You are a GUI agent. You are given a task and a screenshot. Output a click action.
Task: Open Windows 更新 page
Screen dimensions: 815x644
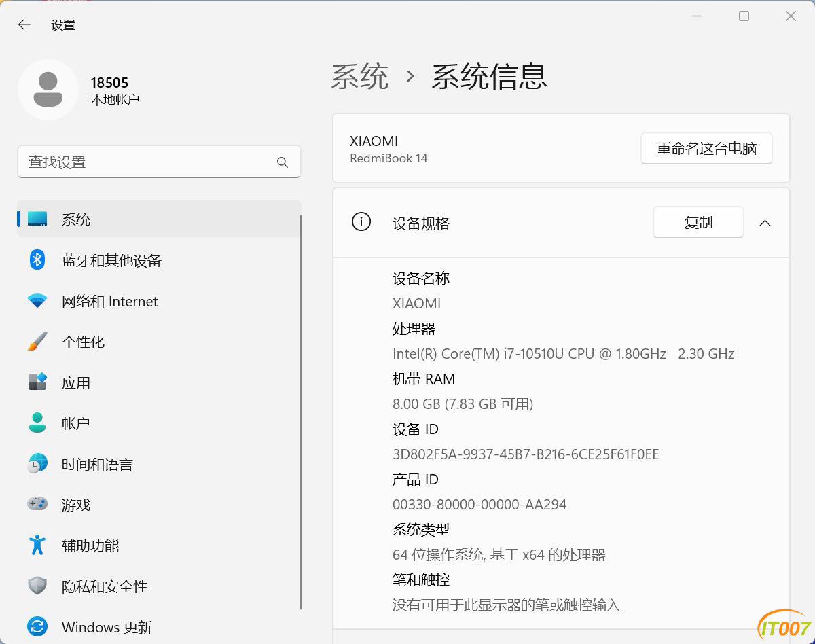(x=159, y=626)
